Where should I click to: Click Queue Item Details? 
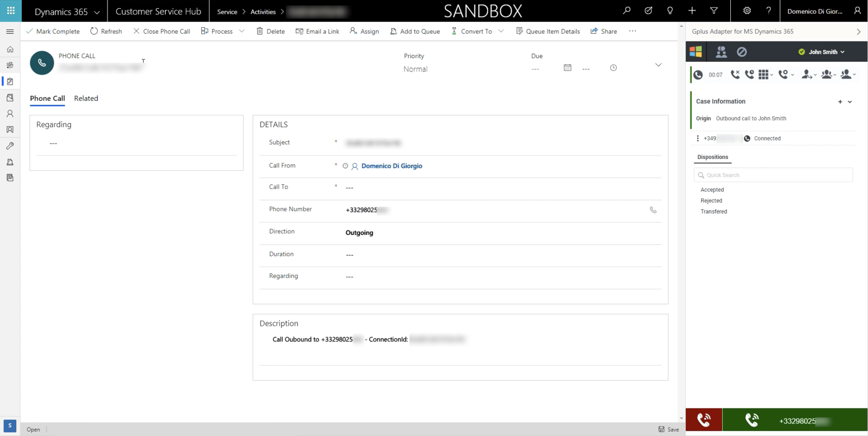tap(548, 31)
